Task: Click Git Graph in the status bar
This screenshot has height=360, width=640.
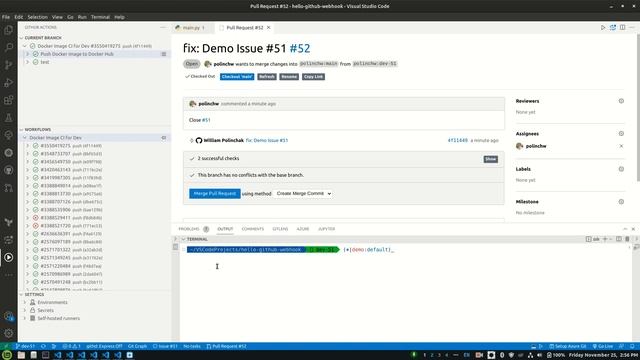Action: point(137,347)
